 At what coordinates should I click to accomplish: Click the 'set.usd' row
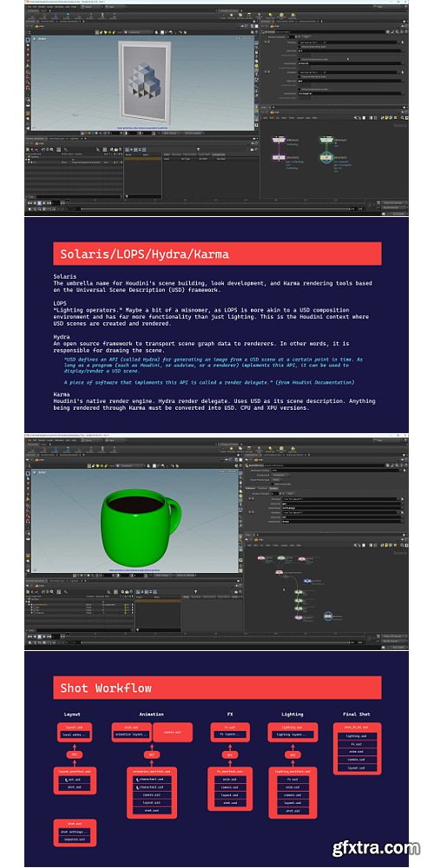(x=75, y=779)
